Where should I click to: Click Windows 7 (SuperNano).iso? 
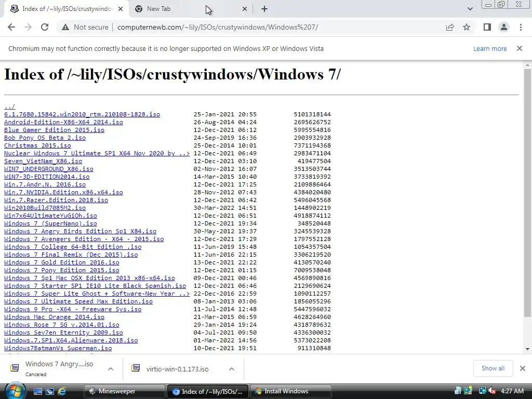(x=50, y=223)
